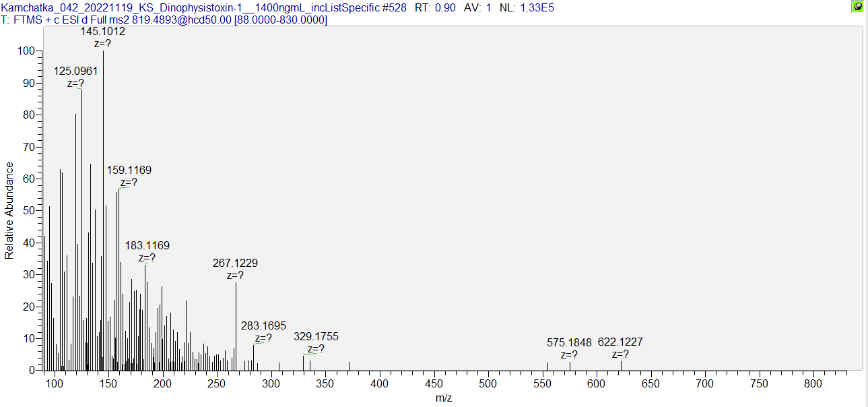Click the 800 tick on the m/z axis

point(813,383)
